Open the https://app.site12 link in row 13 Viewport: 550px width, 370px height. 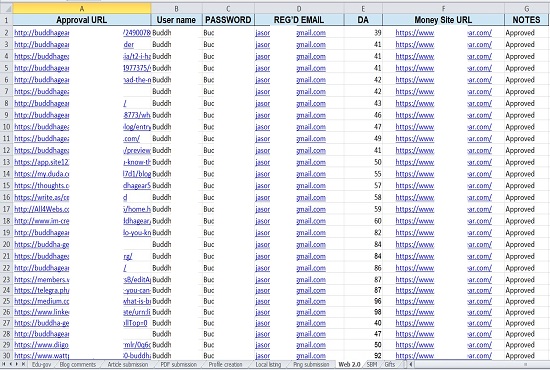tap(42, 162)
